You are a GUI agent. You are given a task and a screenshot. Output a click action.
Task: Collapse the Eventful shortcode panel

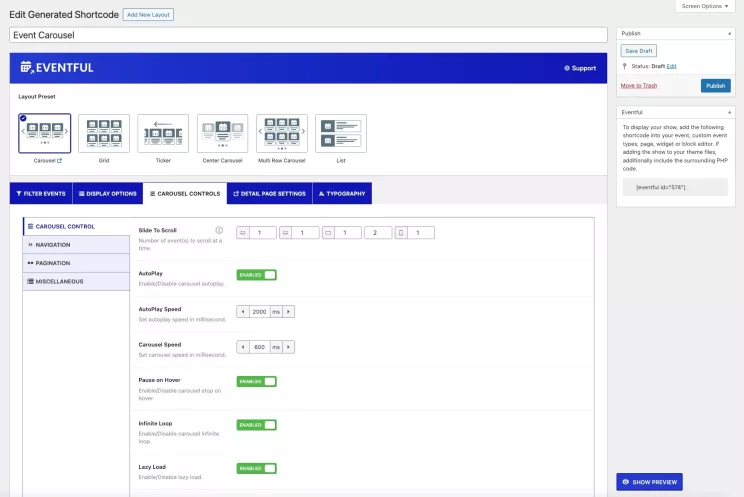coord(729,112)
